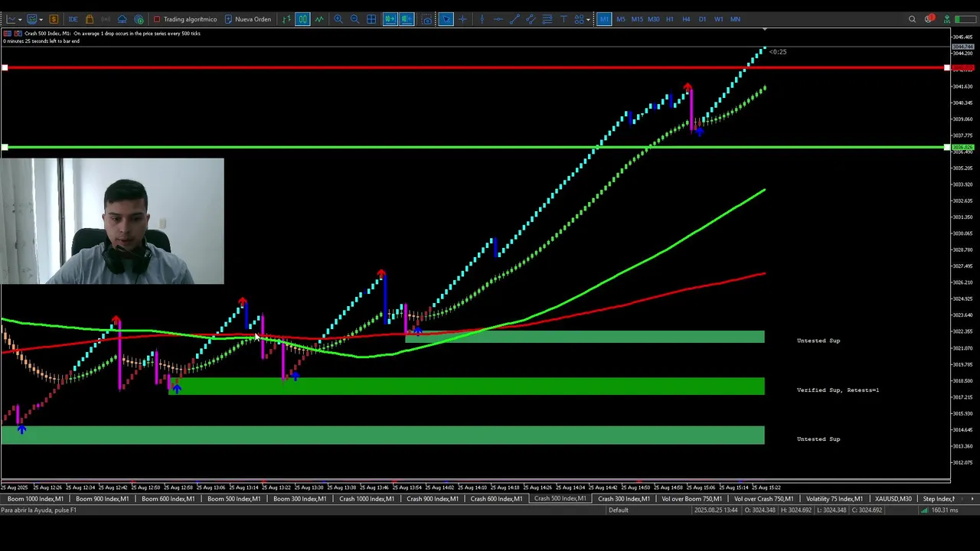The width and height of the screenshot is (980, 551).
Task: Click the dollar-sign trading icon in toolbar
Action: [54, 19]
